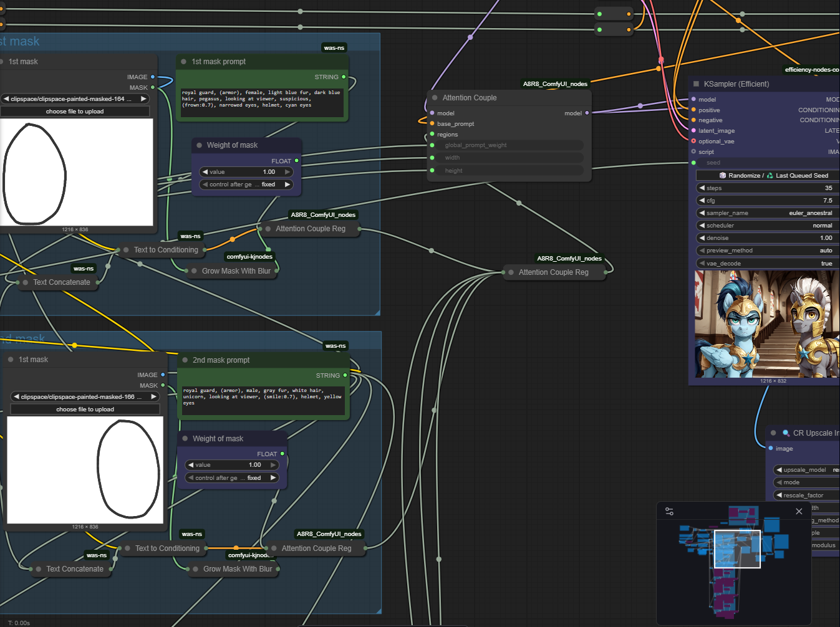
Task: Click the STRING output port of 2nd mask prompt
Action: [x=345, y=375]
